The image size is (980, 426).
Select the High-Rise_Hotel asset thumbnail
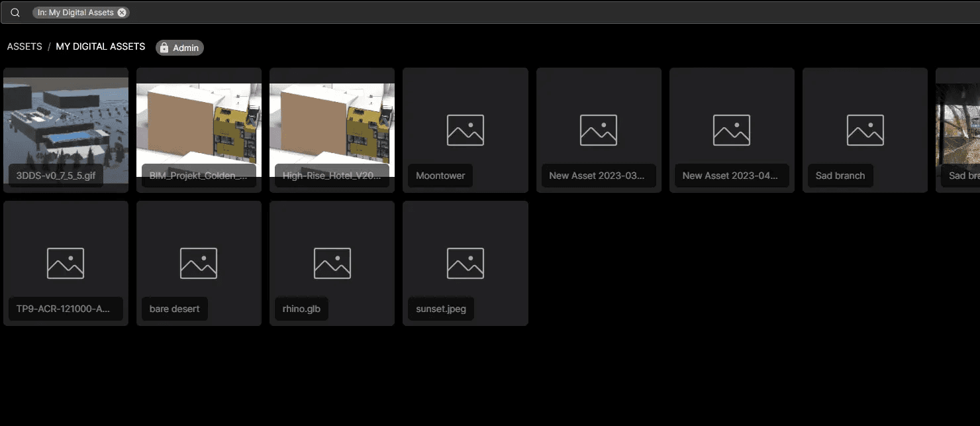(x=332, y=123)
